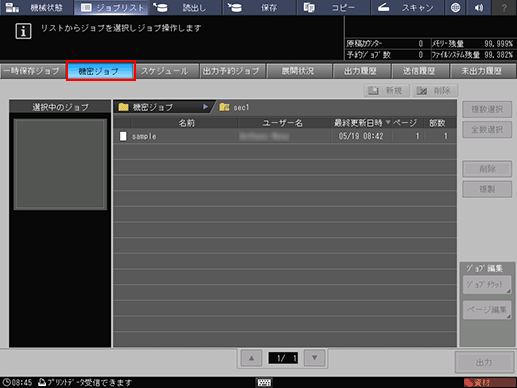Click the right-side 削除 job delete button
Screen dimensions: 517x388
coord(487,169)
